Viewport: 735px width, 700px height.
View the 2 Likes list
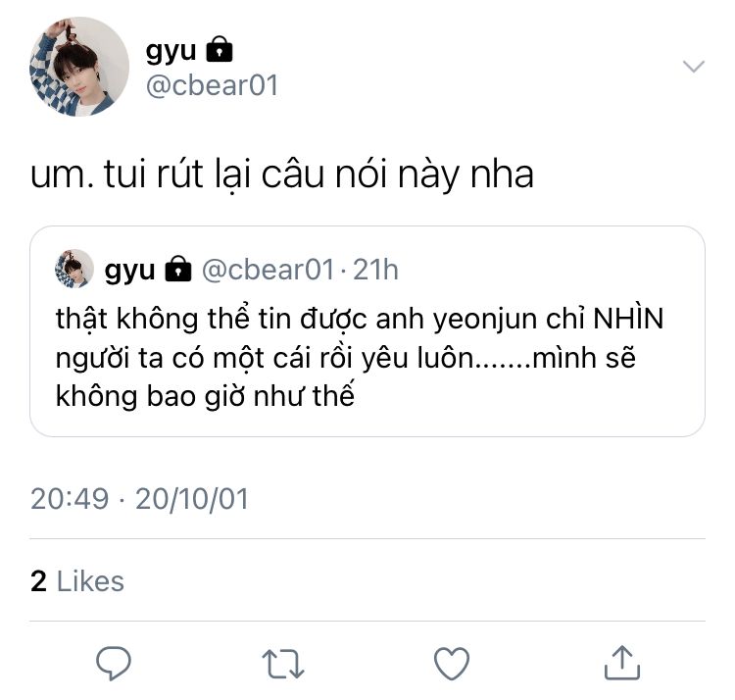point(77,581)
